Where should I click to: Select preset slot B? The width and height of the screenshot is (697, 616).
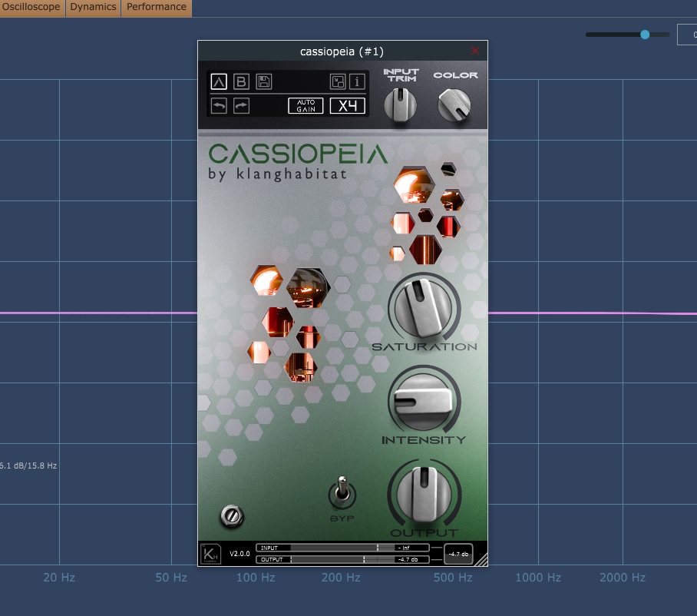point(241,81)
